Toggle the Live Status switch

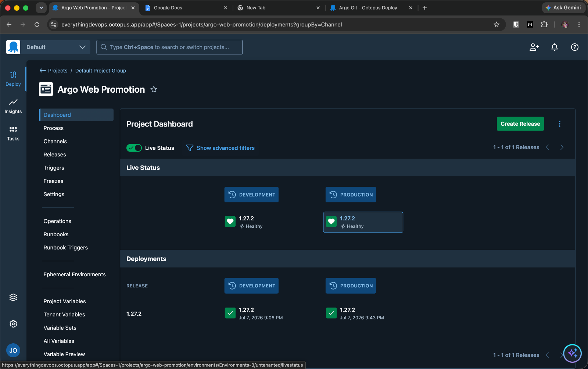[x=134, y=148]
